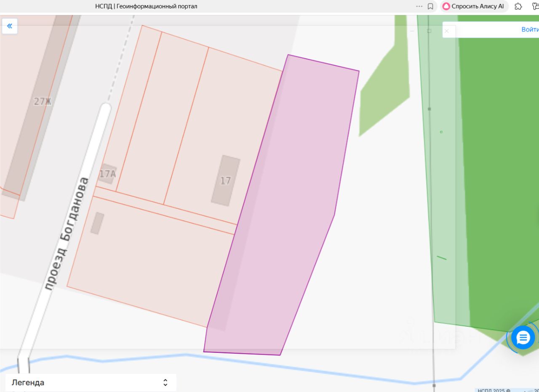539x392 pixels.
Task: Click the Войти login link
Action: [530, 29]
